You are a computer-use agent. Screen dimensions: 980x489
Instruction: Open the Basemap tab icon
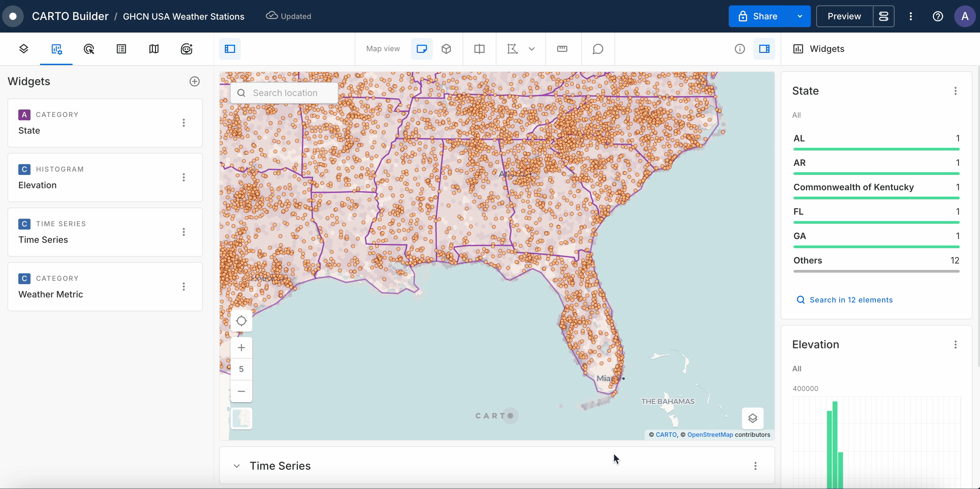click(x=154, y=49)
